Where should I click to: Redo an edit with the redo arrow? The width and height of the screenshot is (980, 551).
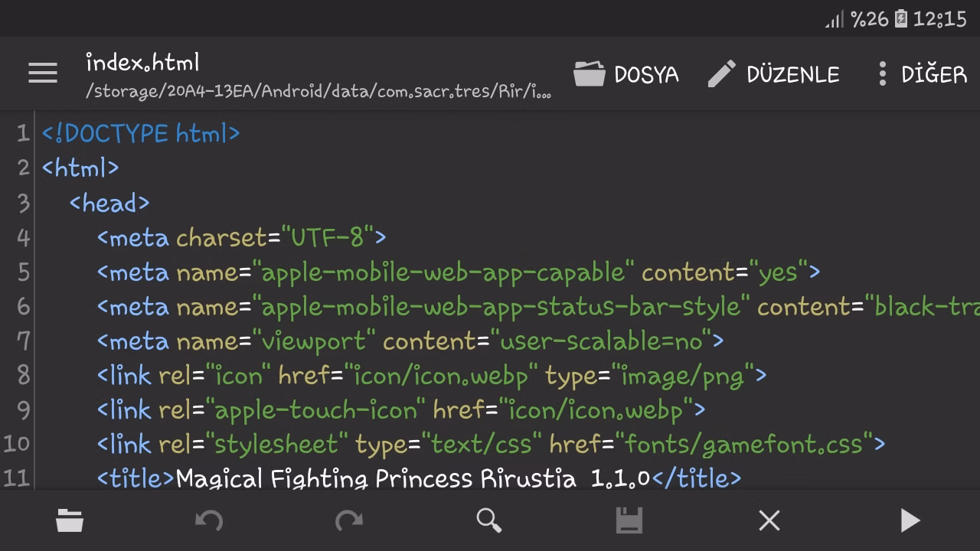[348, 520]
